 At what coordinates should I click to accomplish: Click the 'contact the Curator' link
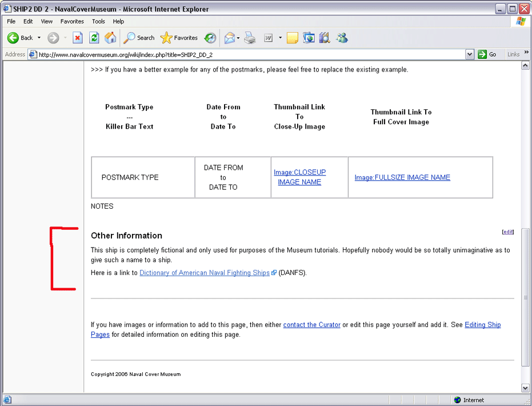click(x=311, y=325)
